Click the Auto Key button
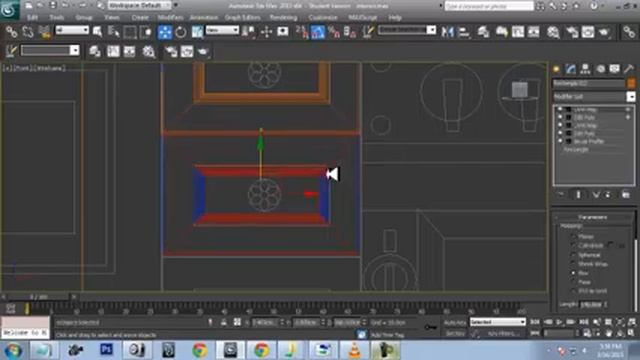 click(454, 322)
